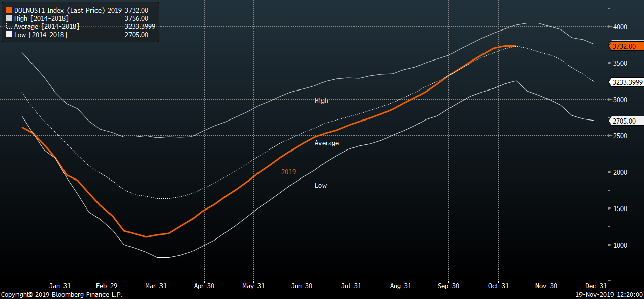Click the Apr-30 x-axis label
This screenshot has width=644, height=299.
pos(204,286)
